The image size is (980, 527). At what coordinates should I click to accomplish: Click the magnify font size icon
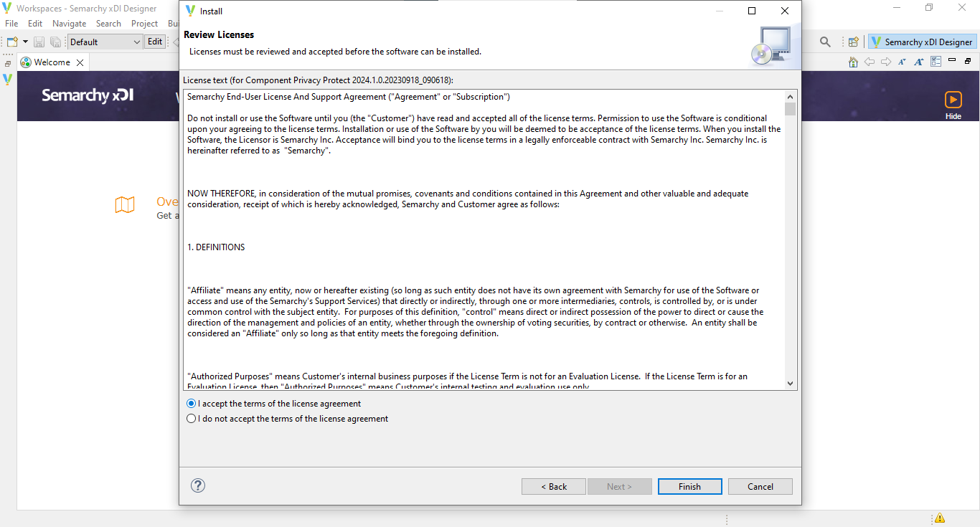918,62
